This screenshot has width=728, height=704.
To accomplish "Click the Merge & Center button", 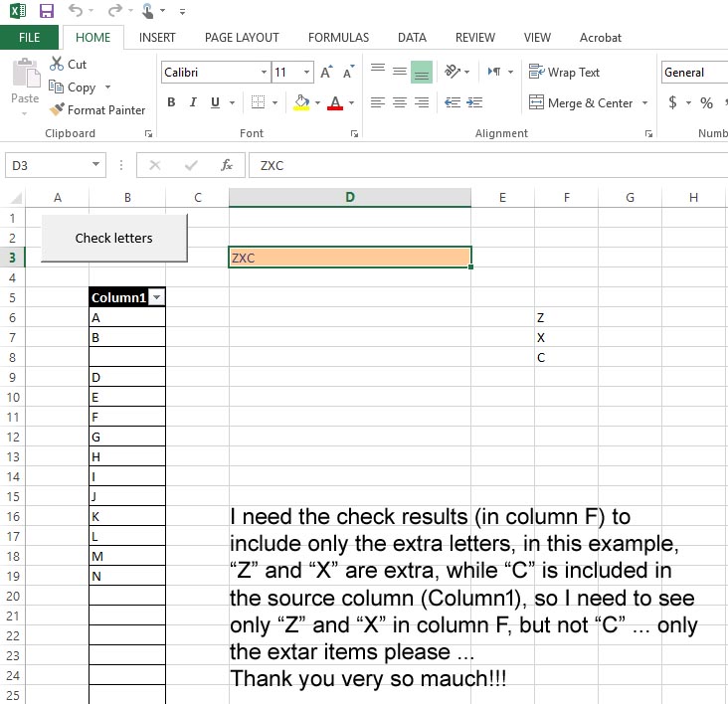I will point(581,102).
